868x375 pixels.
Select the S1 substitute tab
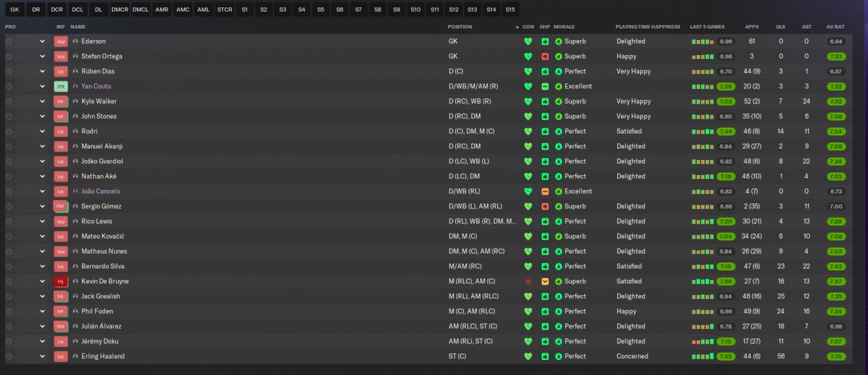pyautogui.click(x=244, y=10)
